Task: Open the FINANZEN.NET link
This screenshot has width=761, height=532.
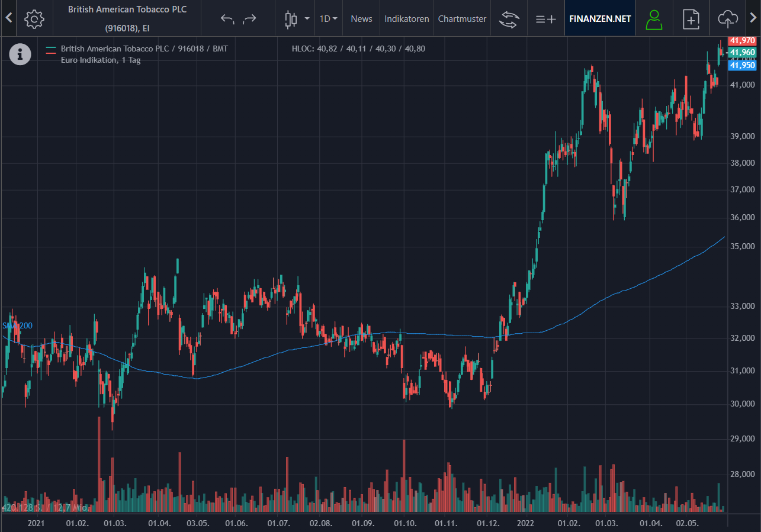Action: point(600,19)
